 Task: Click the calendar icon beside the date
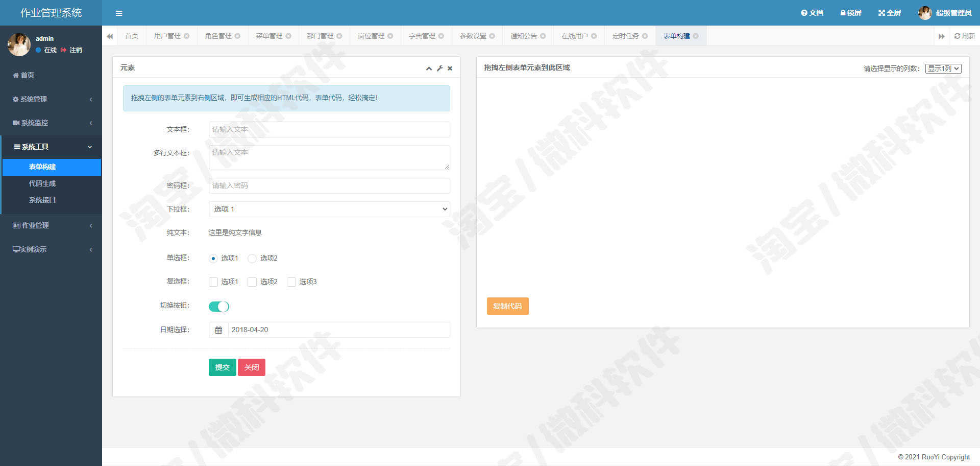point(218,330)
